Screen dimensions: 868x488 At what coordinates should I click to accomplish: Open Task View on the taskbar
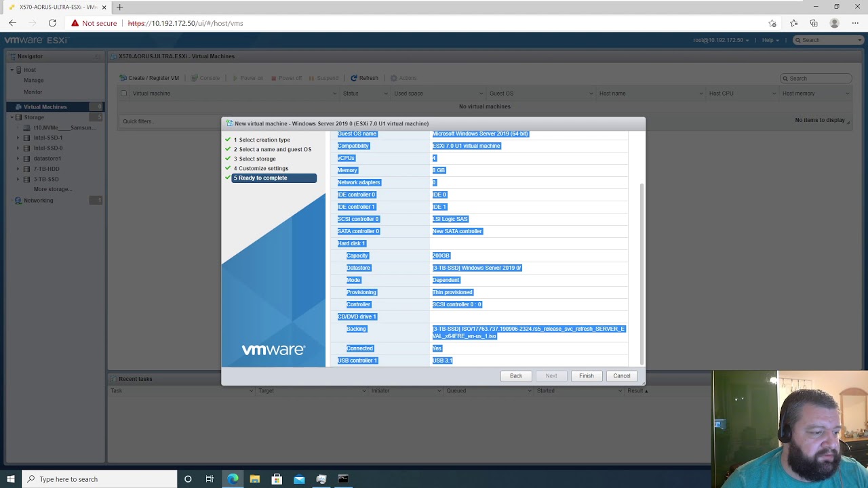pyautogui.click(x=210, y=479)
